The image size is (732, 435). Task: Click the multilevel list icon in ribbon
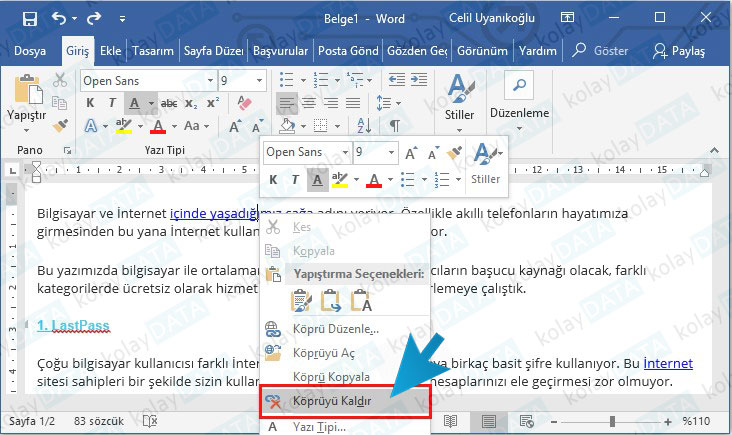[355, 80]
